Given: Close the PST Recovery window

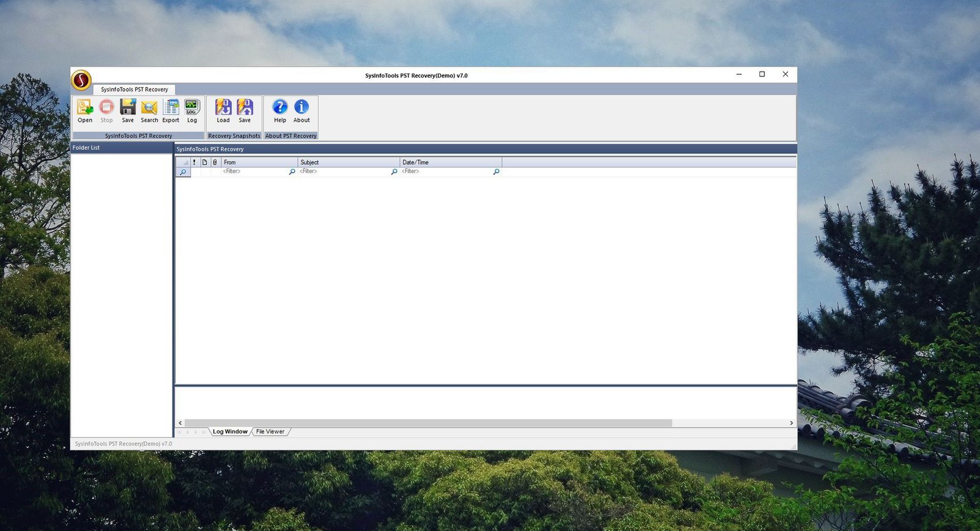Looking at the screenshot, I should coord(785,75).
